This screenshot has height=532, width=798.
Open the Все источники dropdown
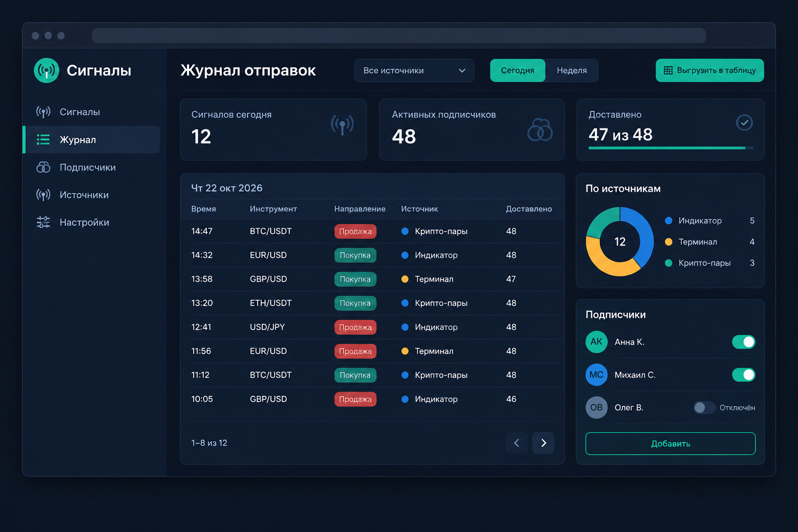[414, 70]
